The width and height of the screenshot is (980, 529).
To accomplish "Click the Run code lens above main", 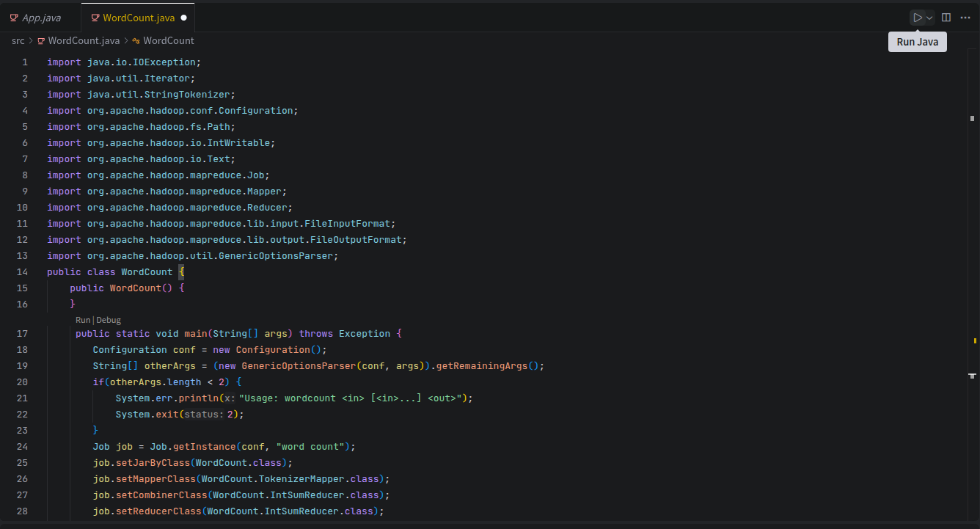I will coord(83,320).
